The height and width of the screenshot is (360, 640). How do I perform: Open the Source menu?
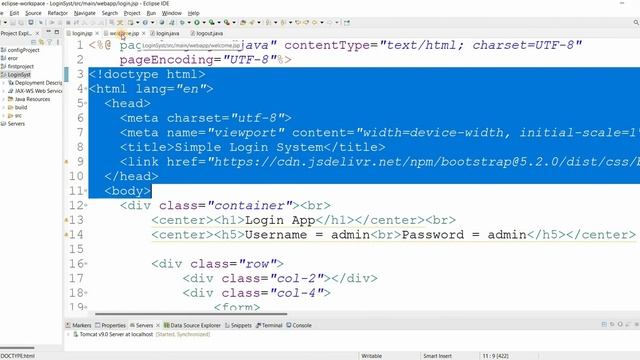[x=33, y=13]
